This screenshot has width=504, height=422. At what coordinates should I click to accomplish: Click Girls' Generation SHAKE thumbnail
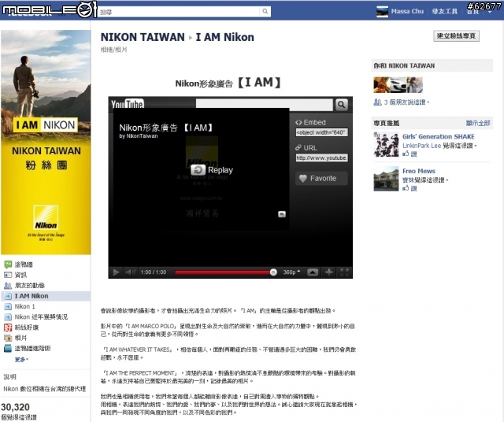point(386,145)
